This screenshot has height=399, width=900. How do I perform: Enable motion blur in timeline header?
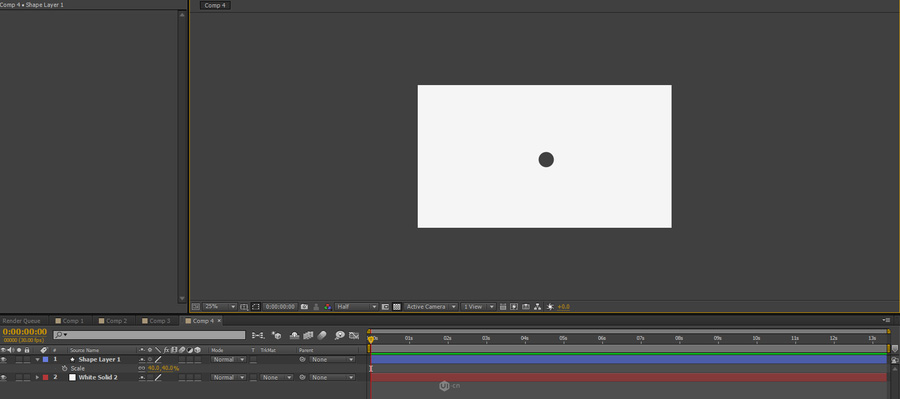tap(322, 335)
